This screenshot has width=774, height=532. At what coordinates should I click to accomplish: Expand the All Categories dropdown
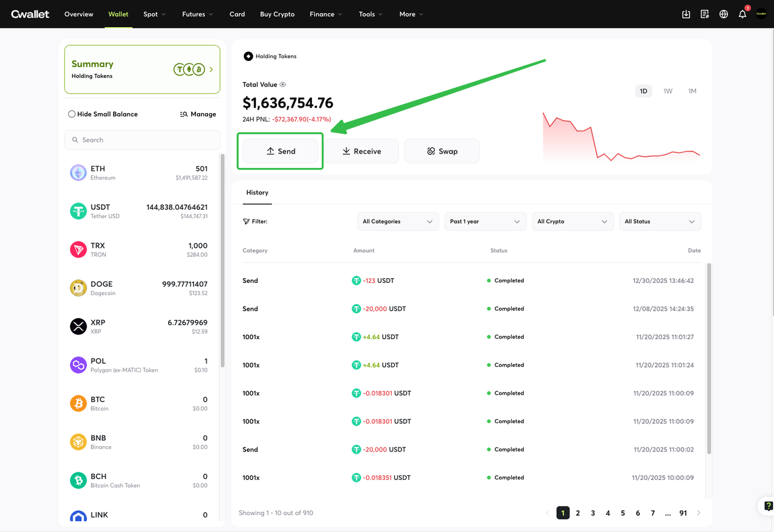click(398, 221)
